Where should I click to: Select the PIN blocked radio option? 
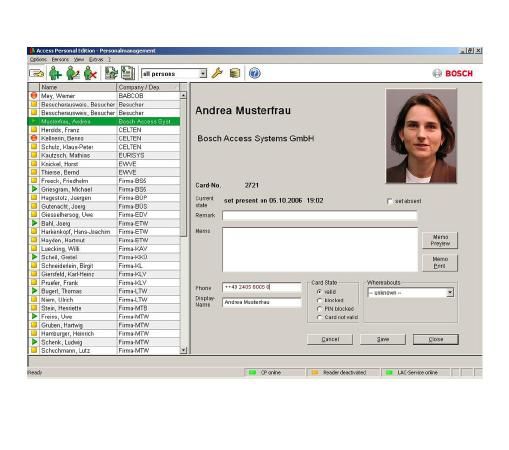pos(319,309)
